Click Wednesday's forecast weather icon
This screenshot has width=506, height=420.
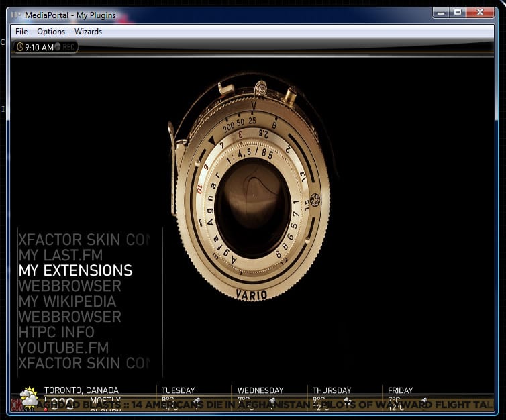point(272,401)
